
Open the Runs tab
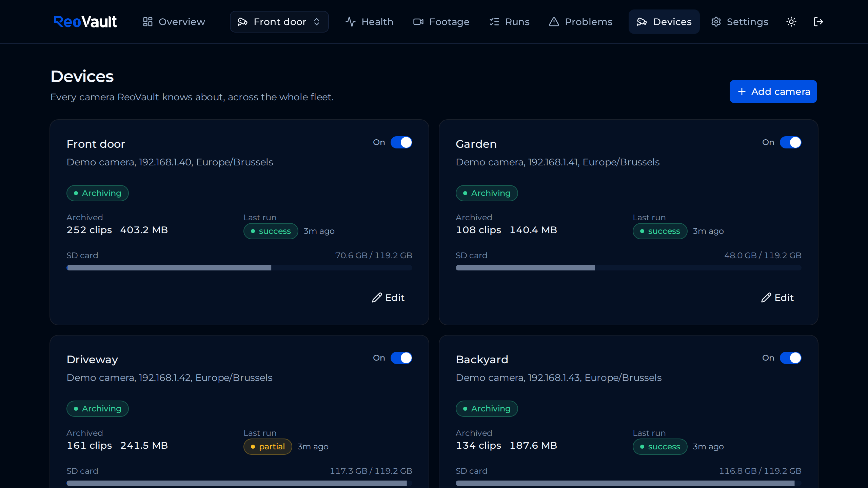[x=509, y=22]
